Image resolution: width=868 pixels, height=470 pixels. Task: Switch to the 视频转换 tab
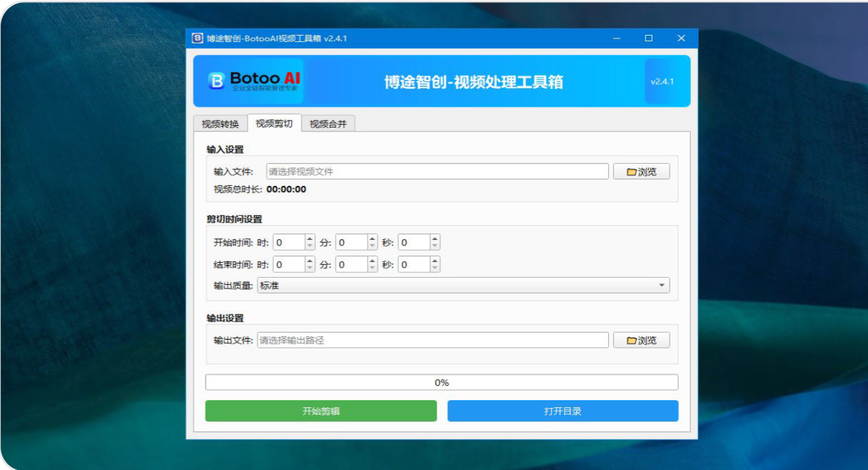pyautogui.click(x=220, y=124)
